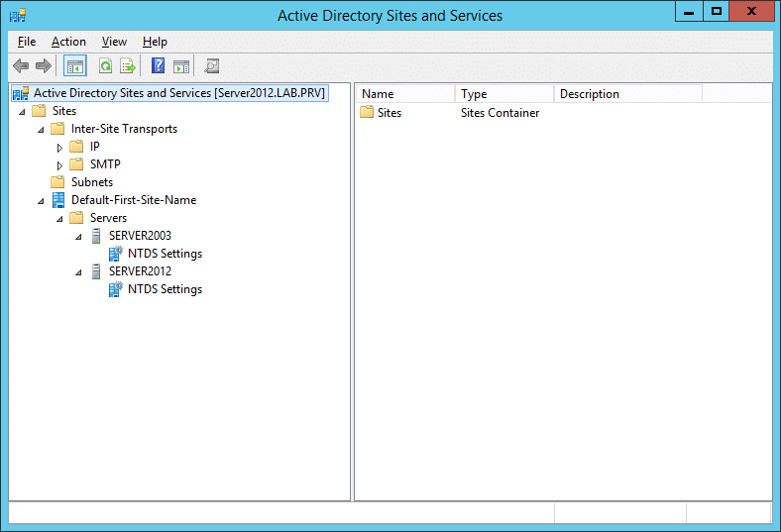Click the SERVER2003 server icon
Viewport: 781px width, 532px height.
tap(96, 236)
